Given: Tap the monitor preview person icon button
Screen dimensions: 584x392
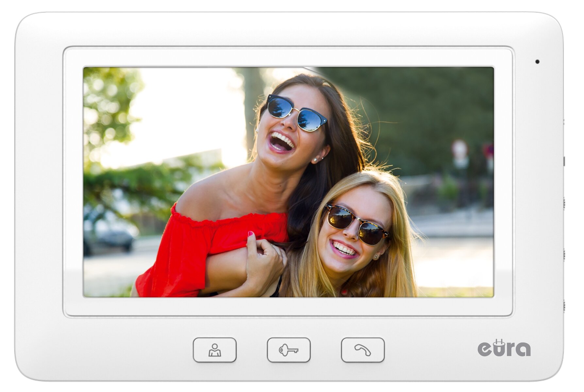Looking at the screenshot, I should 214,350.
